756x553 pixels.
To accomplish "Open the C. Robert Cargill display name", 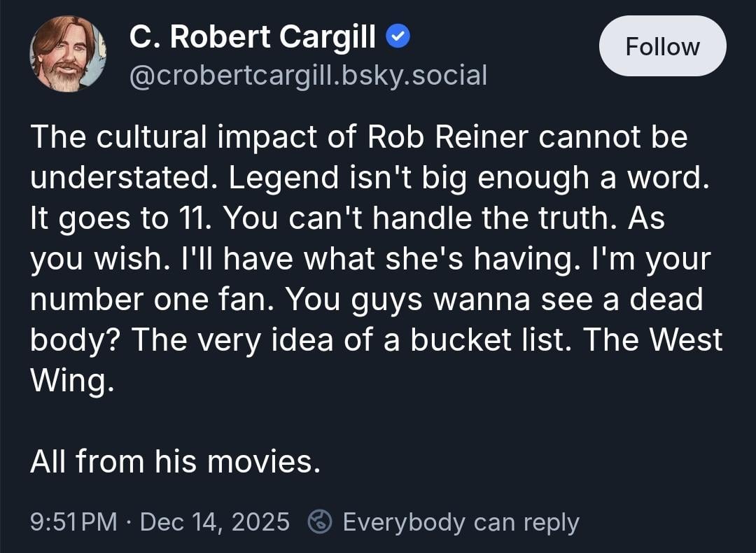I will 253,37.
